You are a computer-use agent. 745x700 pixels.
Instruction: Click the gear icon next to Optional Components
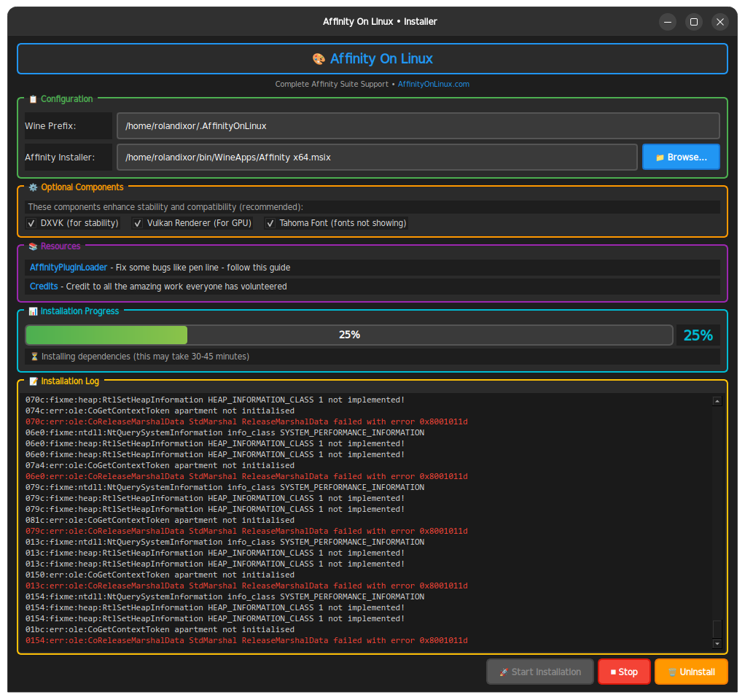[33, 187]
